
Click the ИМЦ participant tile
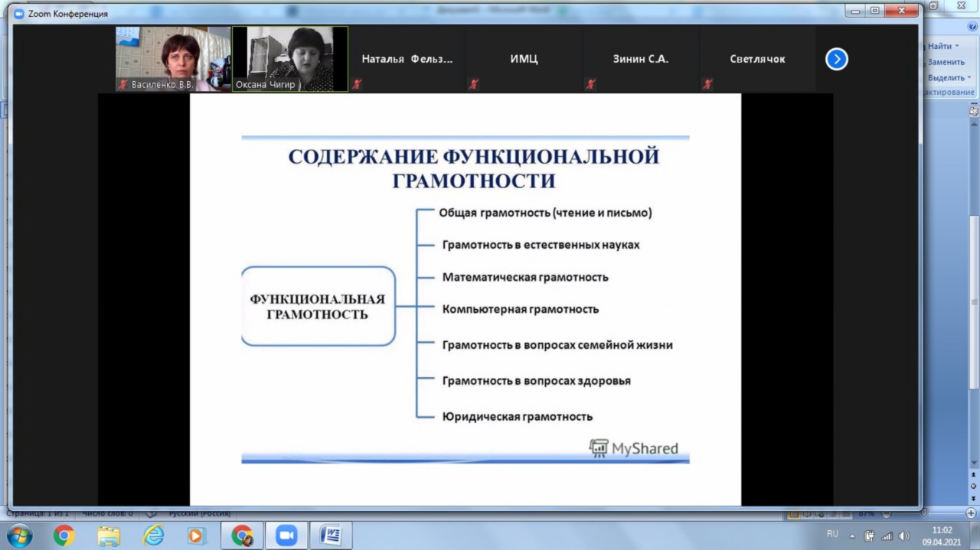[524, 59]
